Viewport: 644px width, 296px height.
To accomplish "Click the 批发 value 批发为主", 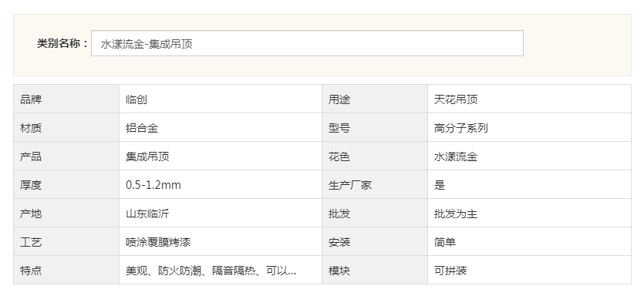I will pos(456,214).
